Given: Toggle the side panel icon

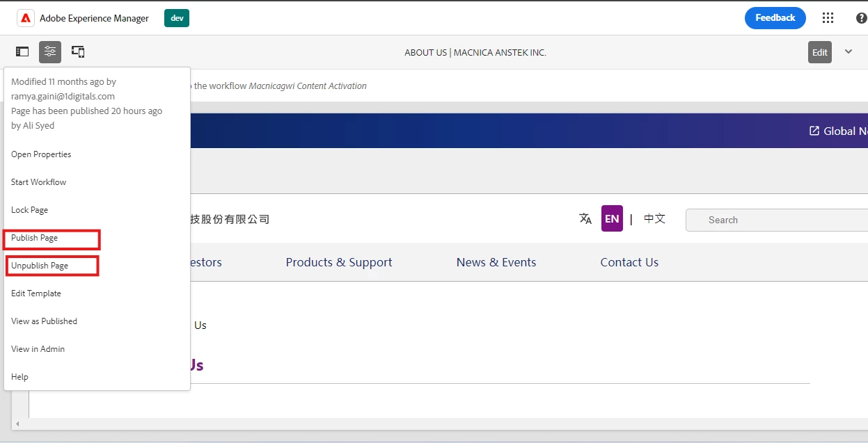Looking at the screenshot, I should pos(22,51).
